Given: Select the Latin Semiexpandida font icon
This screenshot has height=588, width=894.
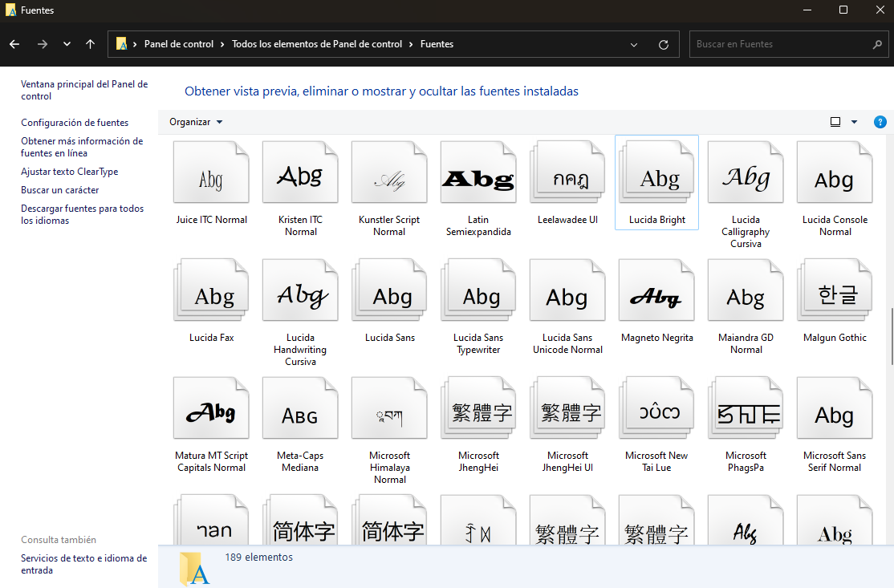Looking at the screenshot, I should (x=478, y=172).
